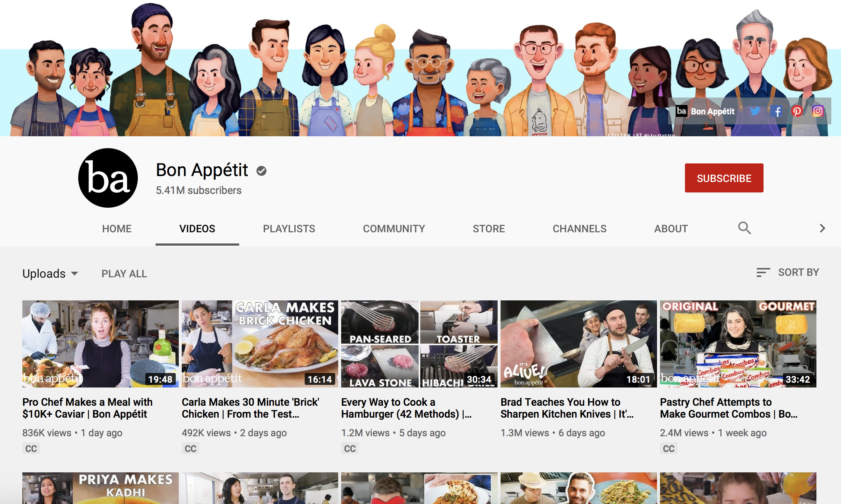841x504 pixels.
Task: Click CC badge under hamburger video
Action: coord(350,449)
